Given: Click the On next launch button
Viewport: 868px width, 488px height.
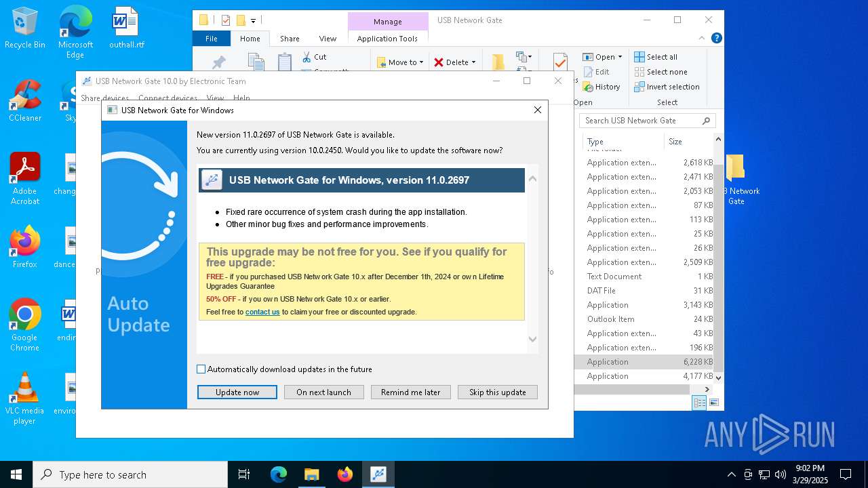Looking at the screenshot, I should click(324, 392).
